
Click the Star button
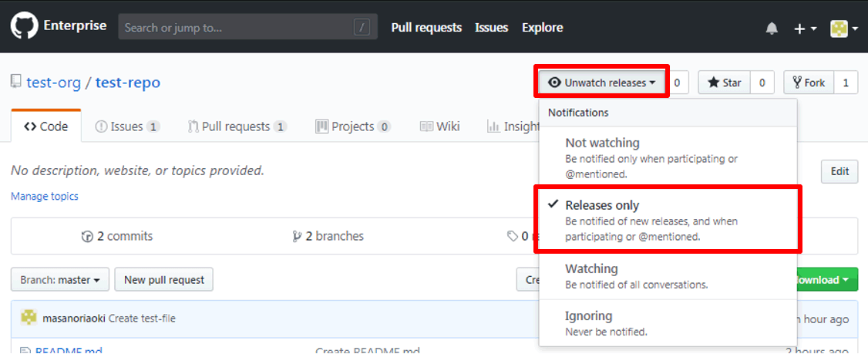[x=724, y=83]
